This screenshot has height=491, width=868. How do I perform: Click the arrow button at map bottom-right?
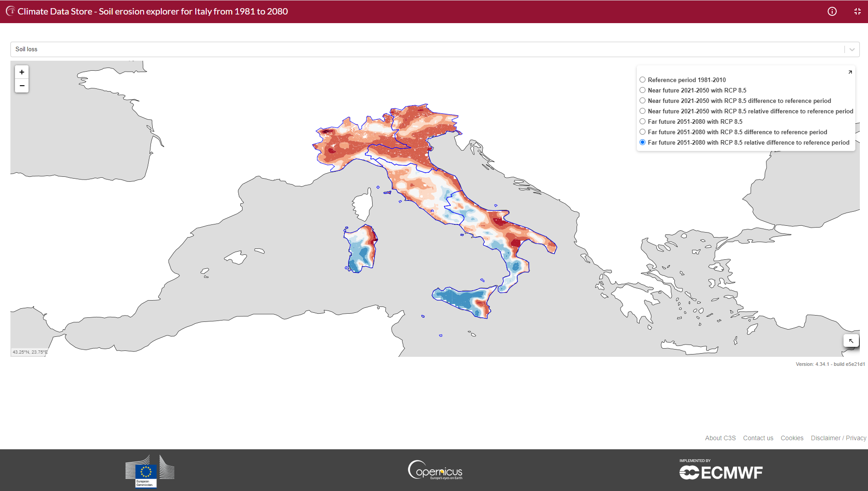(851, 340)
